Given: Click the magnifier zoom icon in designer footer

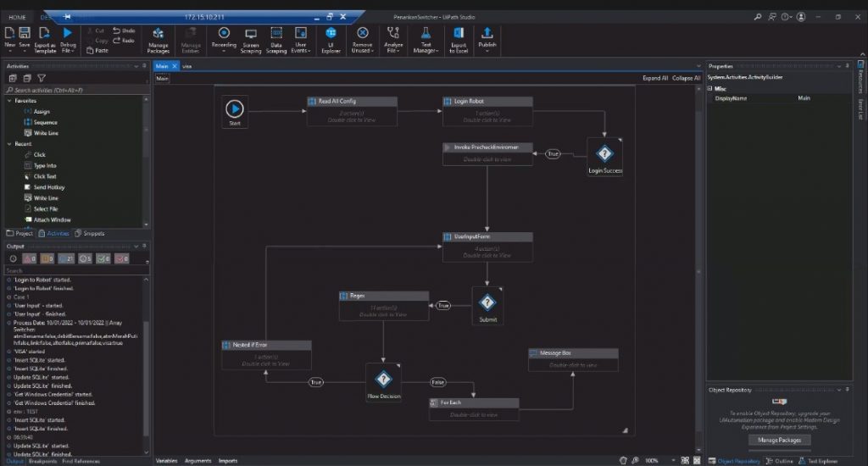Looking at the screenshot, I should 635,460.
